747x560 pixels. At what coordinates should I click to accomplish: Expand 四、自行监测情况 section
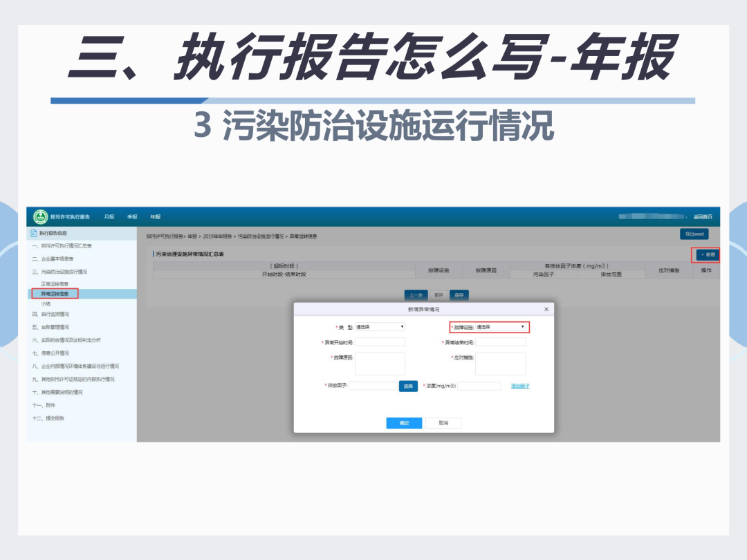[x=50, y=315]
